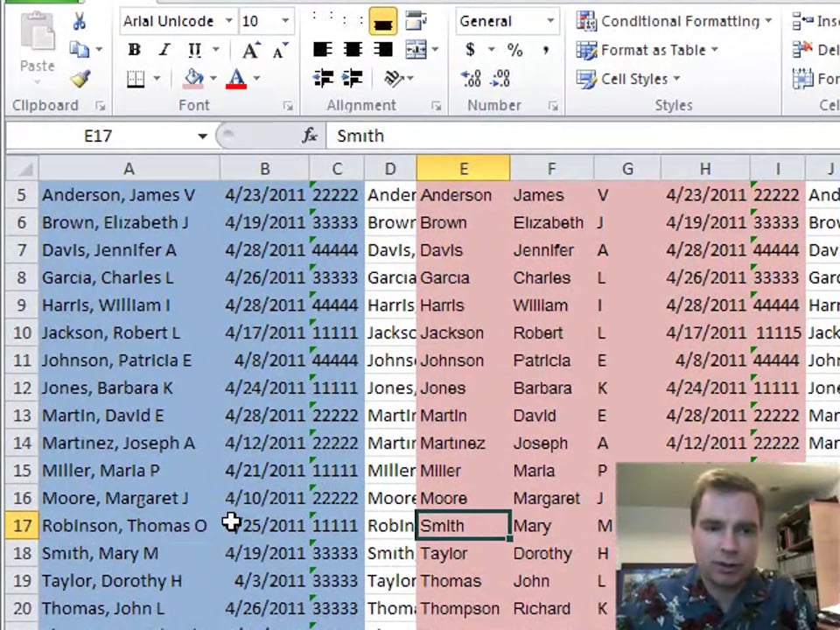The height and width of the screenshot is (630, 840).
Task: Click Merge & Center icon
Action: pyautogui.click(x=416, y=50)
